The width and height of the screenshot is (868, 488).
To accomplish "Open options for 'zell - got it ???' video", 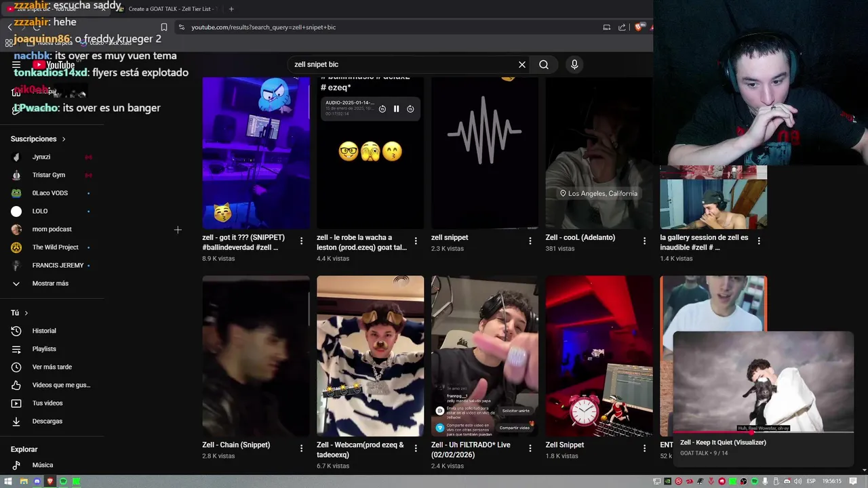I will click(301, 241).
